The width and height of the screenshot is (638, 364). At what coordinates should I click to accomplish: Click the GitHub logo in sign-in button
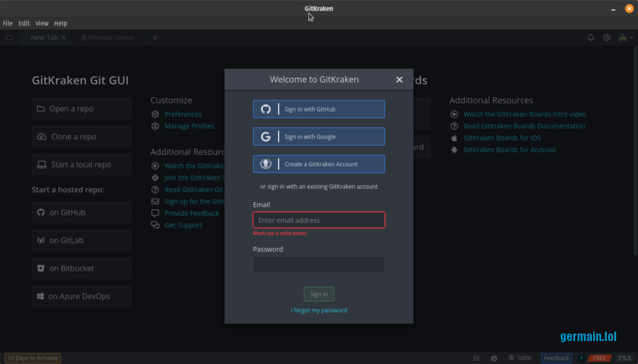click(x=265, y=109)
